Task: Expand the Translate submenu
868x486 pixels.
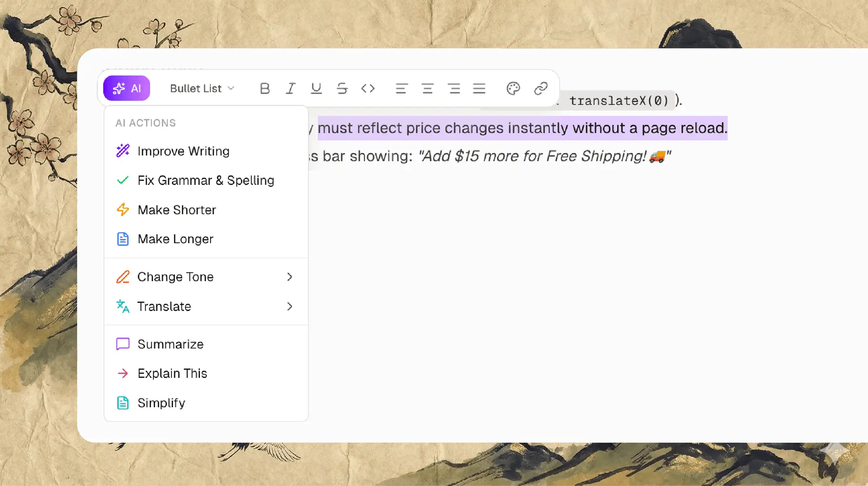Action: pyautogui.click(x=164, y=306)
